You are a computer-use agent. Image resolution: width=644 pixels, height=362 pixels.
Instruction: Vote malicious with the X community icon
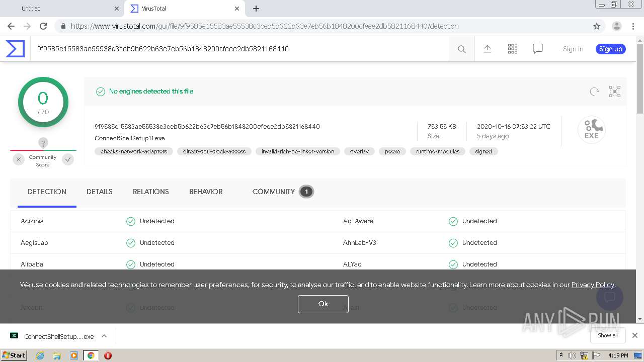tap(19, 159)
